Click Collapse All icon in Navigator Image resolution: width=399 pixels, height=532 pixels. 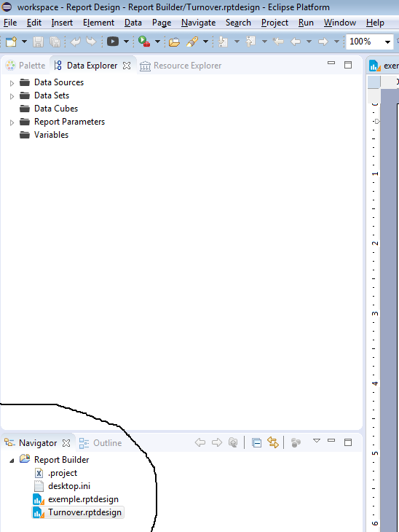pyautogui.click(x=256, y=443)
